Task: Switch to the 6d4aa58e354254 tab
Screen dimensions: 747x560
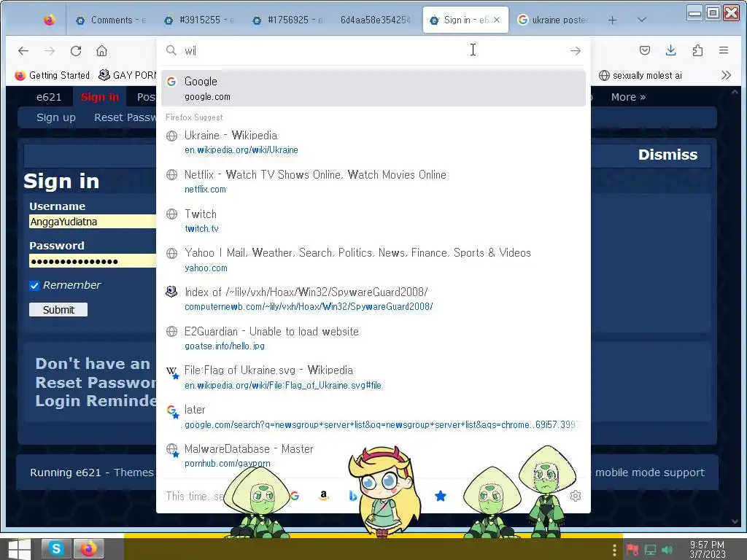Action: click(376, 20)
